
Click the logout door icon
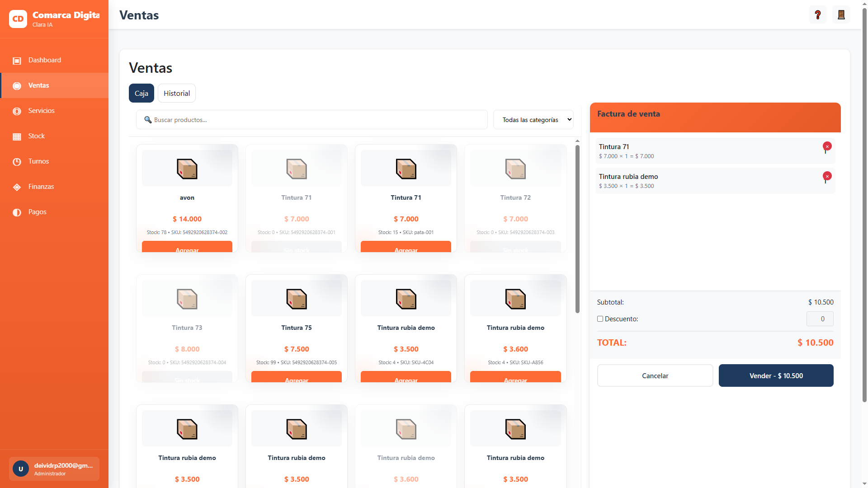pyautogui.click(x=841, y=15)
